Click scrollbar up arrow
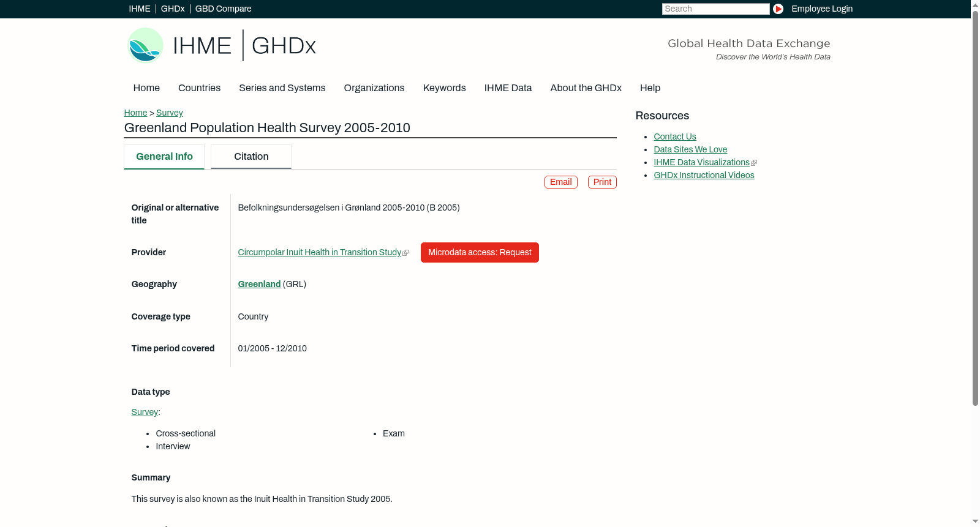 pos(975,4)
